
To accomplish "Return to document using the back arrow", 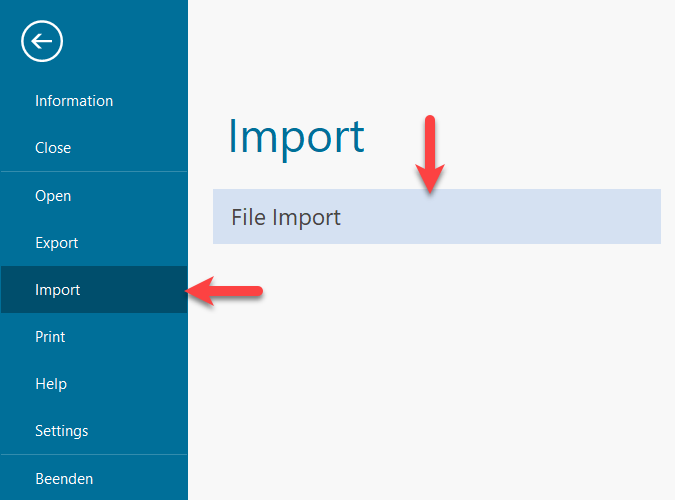I will [42, 41].
